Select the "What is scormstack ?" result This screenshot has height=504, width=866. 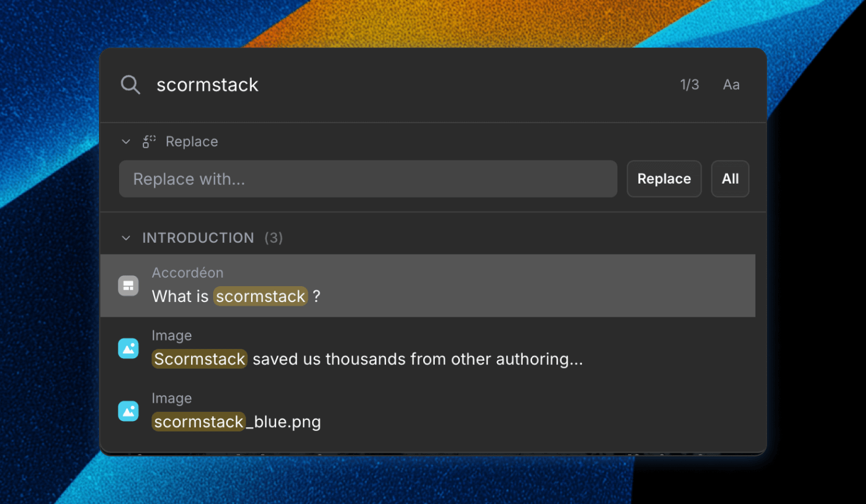[x=428, y=286]
